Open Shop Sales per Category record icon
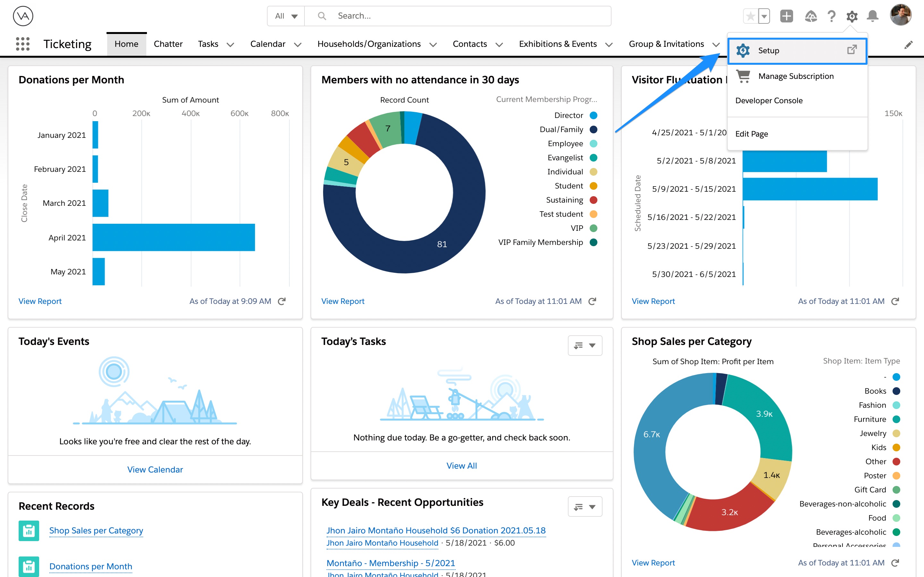The width and height of the screenshot is (924, 577). pos(29,531)
